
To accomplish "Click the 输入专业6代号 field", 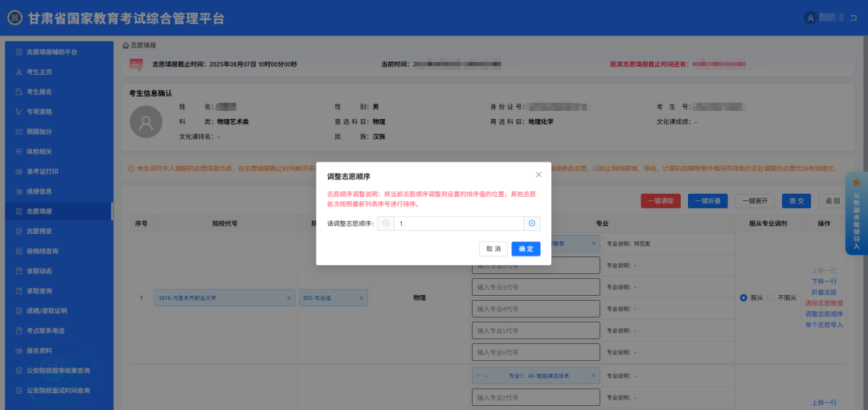I will pos(536,352).
